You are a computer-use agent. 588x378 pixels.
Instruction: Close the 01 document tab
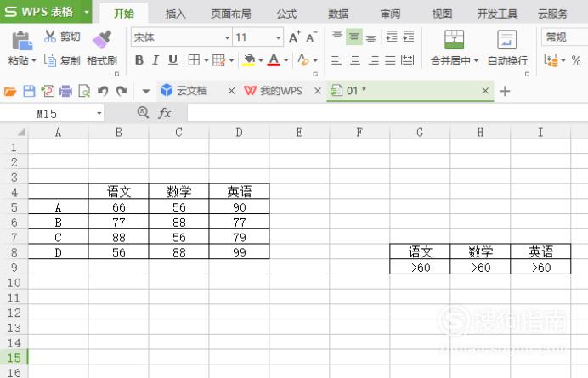pos(485,91)
